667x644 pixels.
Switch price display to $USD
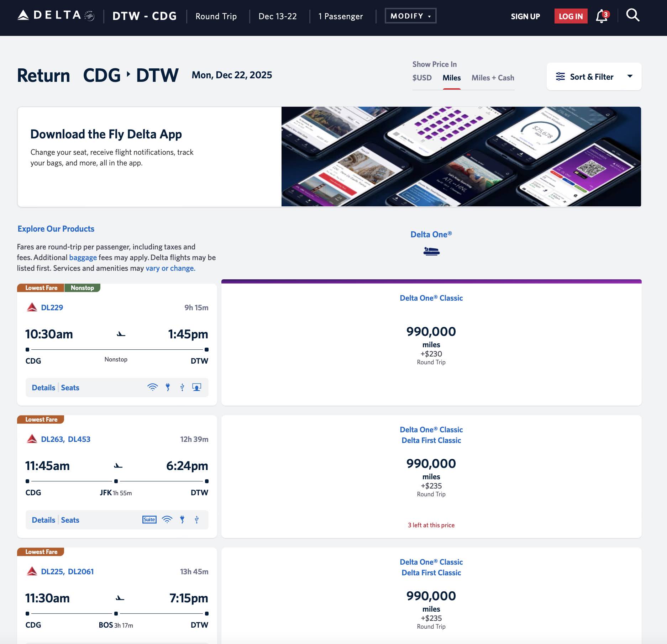pos(422,78)
